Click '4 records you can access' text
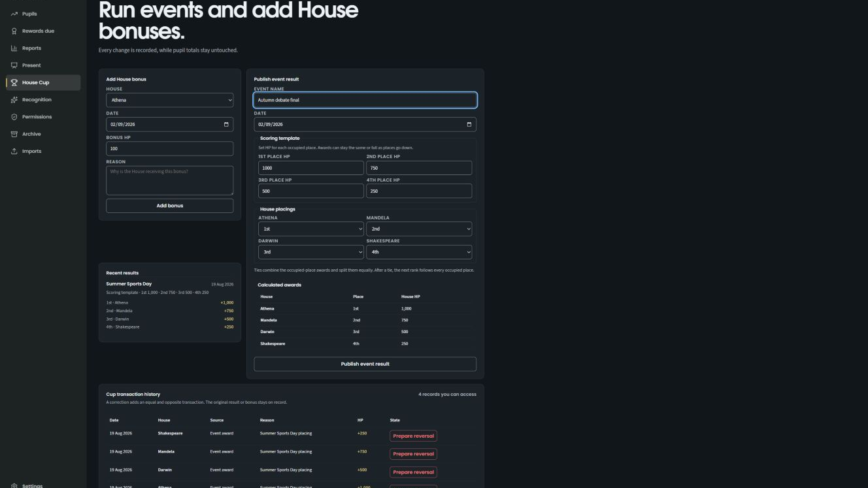This screenshot has width=868, height=488. pos(447,395)
